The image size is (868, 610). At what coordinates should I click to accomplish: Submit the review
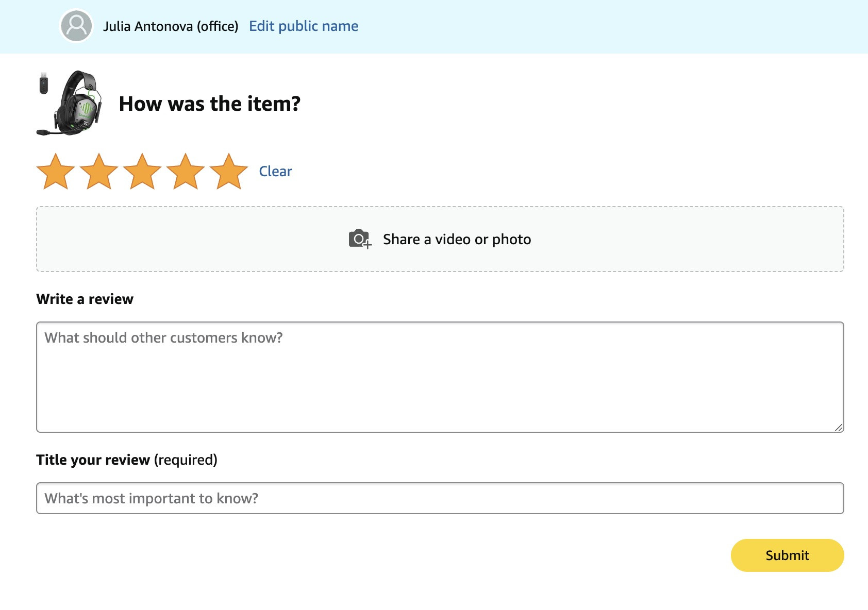(787, 555)
